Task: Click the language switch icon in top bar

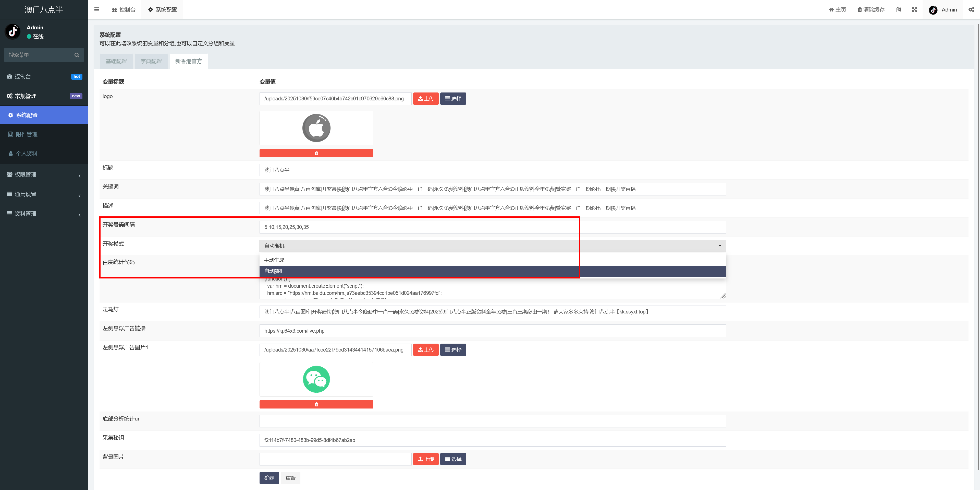Action: pos(899,9)
